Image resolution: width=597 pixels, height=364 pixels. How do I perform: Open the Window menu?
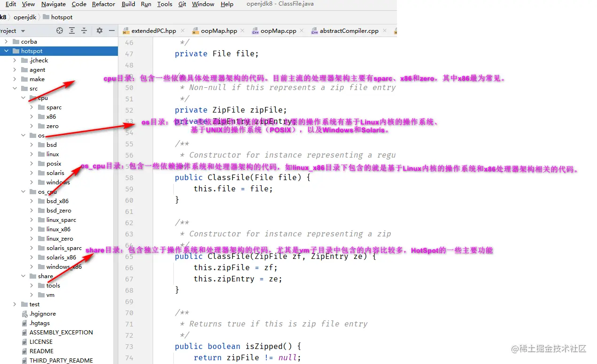point(203,4)
